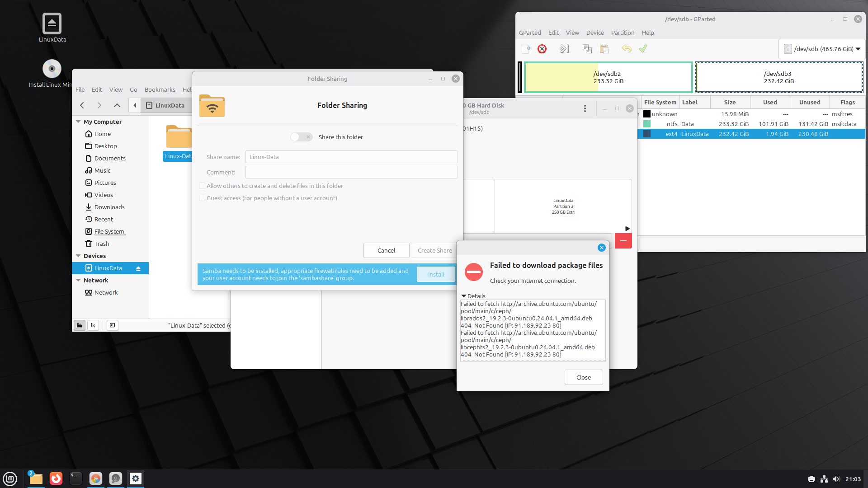
Task: Adjust the system volume from the tray
Action: [835, 479]
